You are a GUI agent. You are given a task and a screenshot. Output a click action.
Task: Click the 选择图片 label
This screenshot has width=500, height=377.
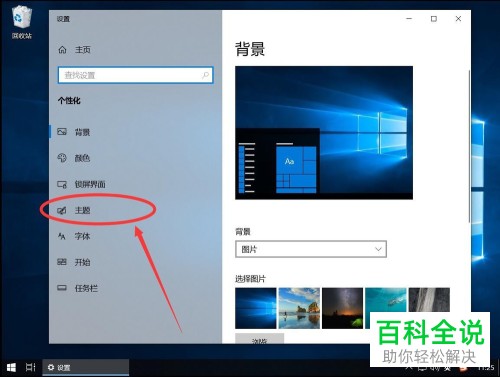(x=251, y=279)
